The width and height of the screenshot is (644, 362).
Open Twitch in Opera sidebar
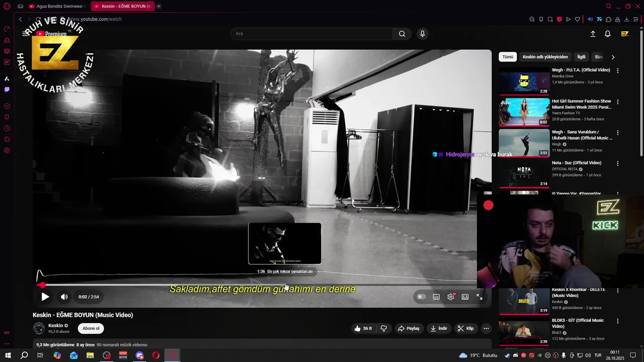pyautogui.click(x=7, y=89)
